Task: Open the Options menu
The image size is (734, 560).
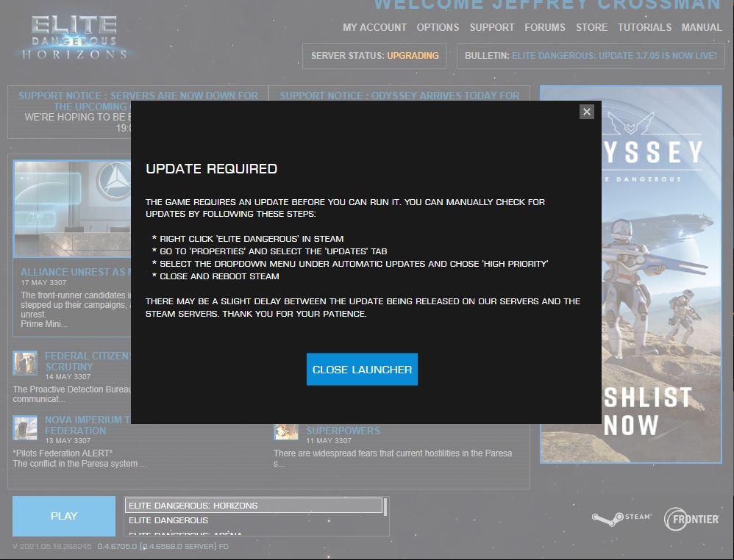Action: pyautogui.click(x=438, y=28)
